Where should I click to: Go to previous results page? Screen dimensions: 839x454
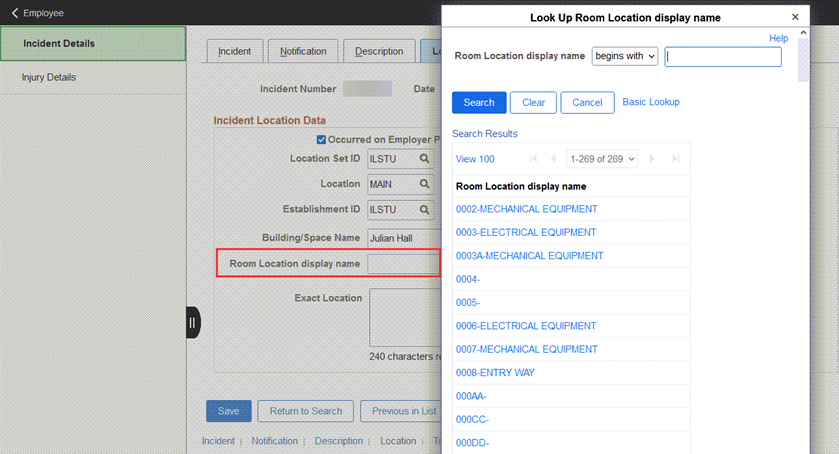click(553, 158)
